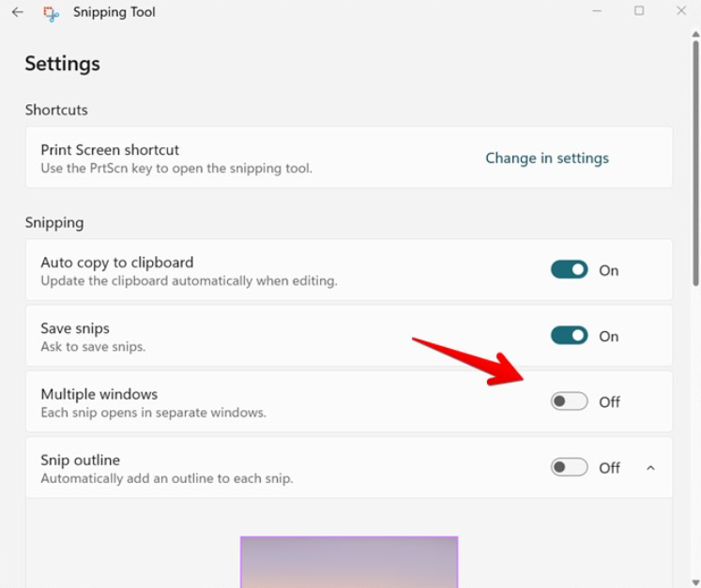The height and width of the screenshot is (588, 701).
Task: Click the scrollbar up arrow
Action: click(695, 34)
